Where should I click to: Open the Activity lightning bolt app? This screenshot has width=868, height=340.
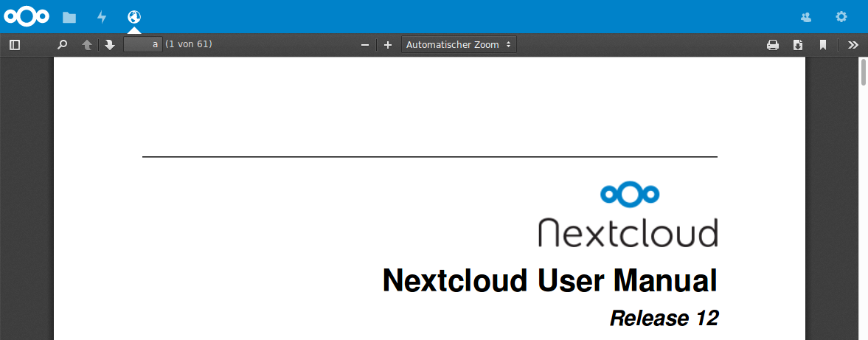click(x=102, y=17)
